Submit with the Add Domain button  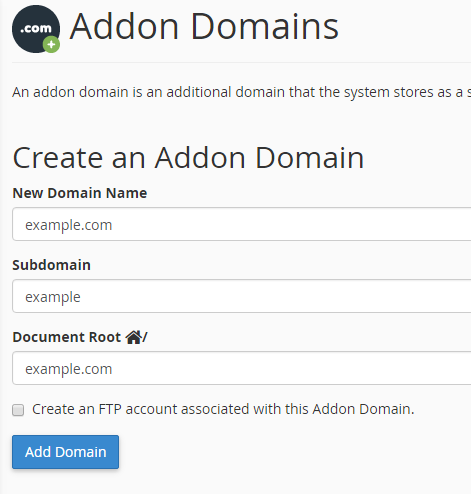pyautogui.click(x=65, y=452)
